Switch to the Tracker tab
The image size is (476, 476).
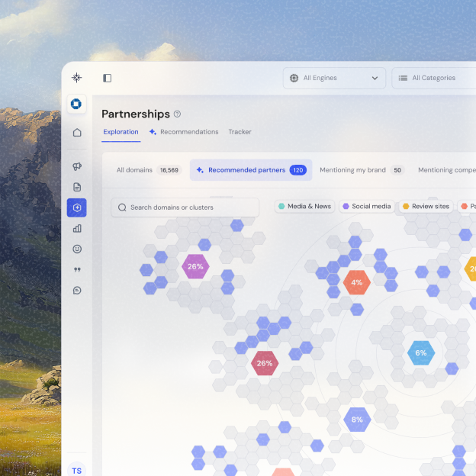click(240, 132)
